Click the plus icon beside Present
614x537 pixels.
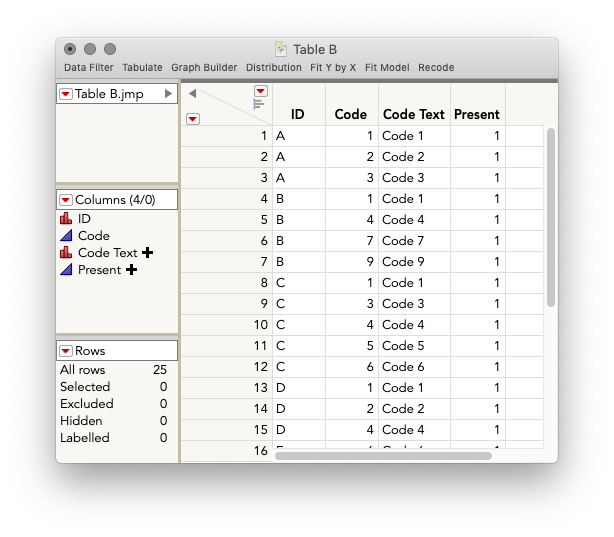(132, 269)
